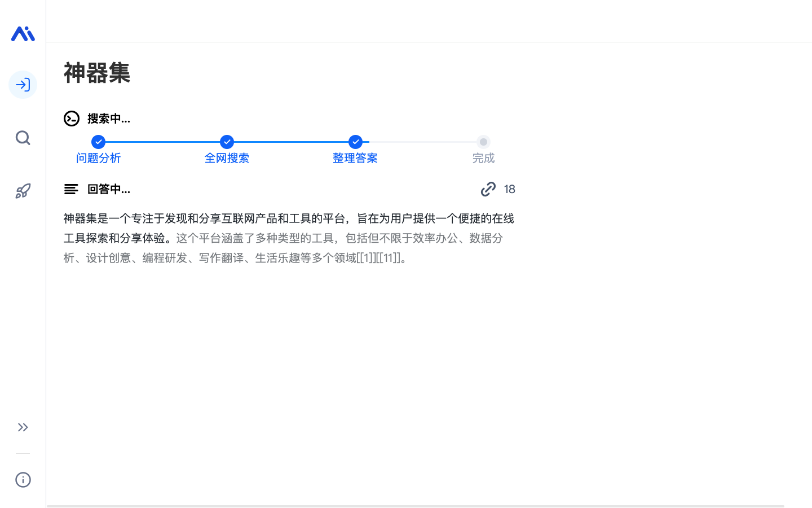Click the text lines icon beside 回答中
812x508 pixels.
(71, 189)
